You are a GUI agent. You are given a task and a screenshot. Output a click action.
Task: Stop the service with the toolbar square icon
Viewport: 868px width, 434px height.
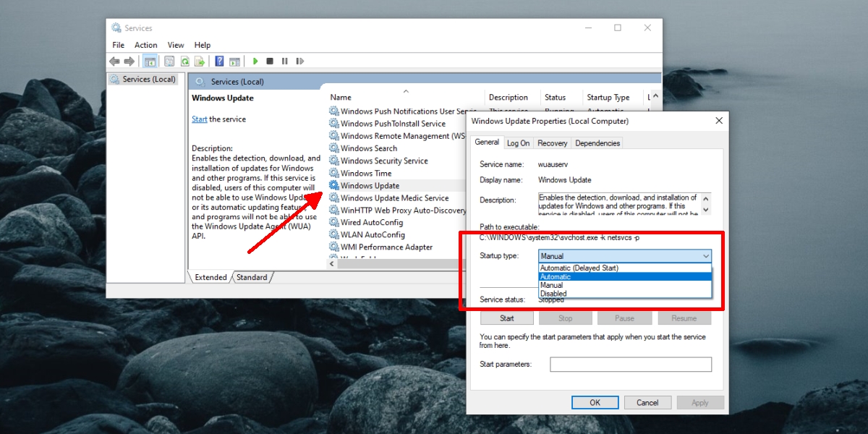270,61
